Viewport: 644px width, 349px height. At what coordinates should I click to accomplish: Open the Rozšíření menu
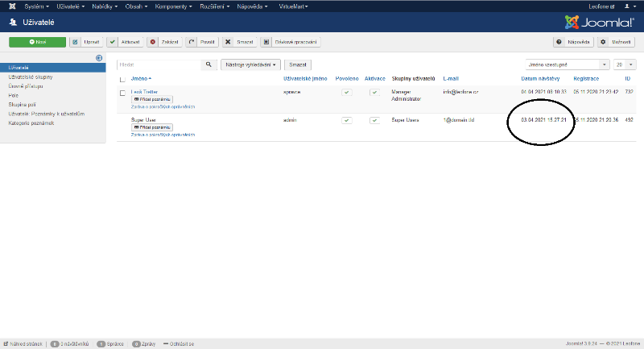pyautogui.click(x=214, y=6)
